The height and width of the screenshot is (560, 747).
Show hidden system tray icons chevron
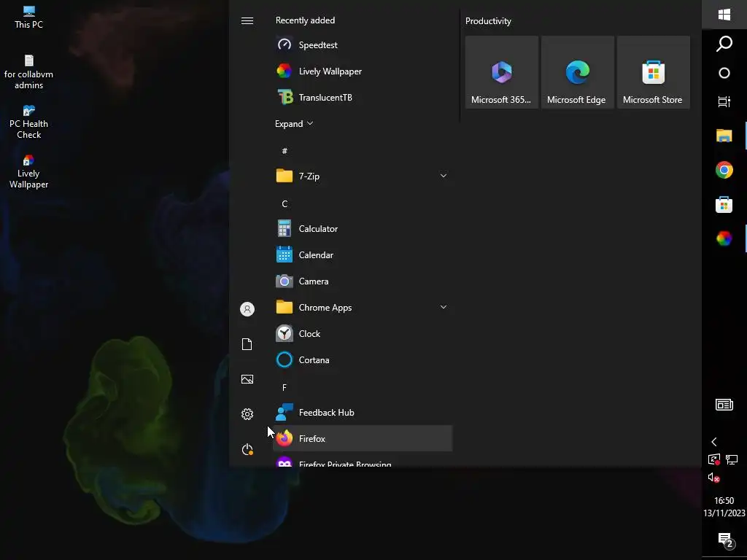(714, 442)
